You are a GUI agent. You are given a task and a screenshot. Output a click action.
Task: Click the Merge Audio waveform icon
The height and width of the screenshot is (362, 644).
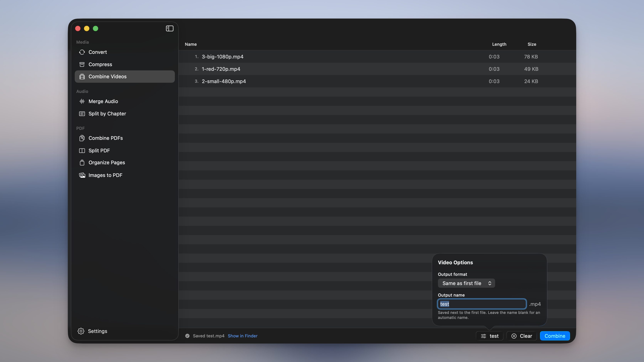82,101
